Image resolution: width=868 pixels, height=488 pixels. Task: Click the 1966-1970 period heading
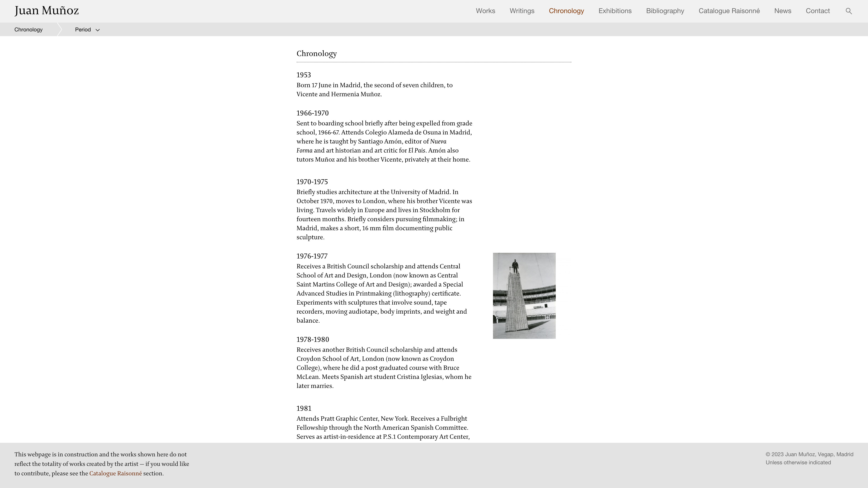[x=312, y=113]
